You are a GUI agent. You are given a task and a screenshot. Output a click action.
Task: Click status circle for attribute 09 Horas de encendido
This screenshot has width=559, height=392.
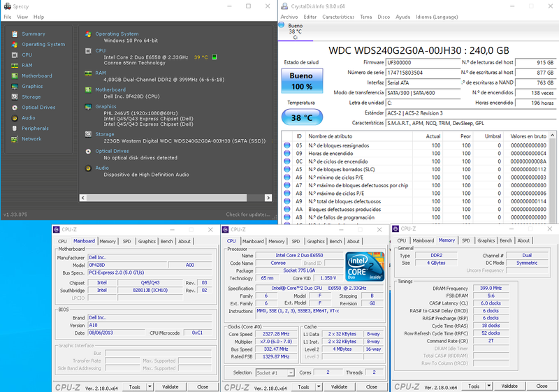point(287,153)
